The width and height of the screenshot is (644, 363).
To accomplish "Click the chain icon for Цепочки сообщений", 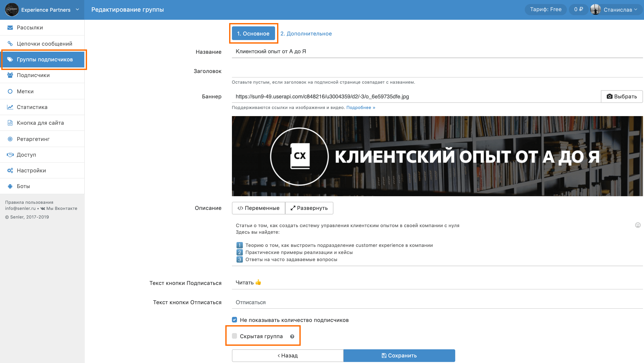I will click(10, 44).
